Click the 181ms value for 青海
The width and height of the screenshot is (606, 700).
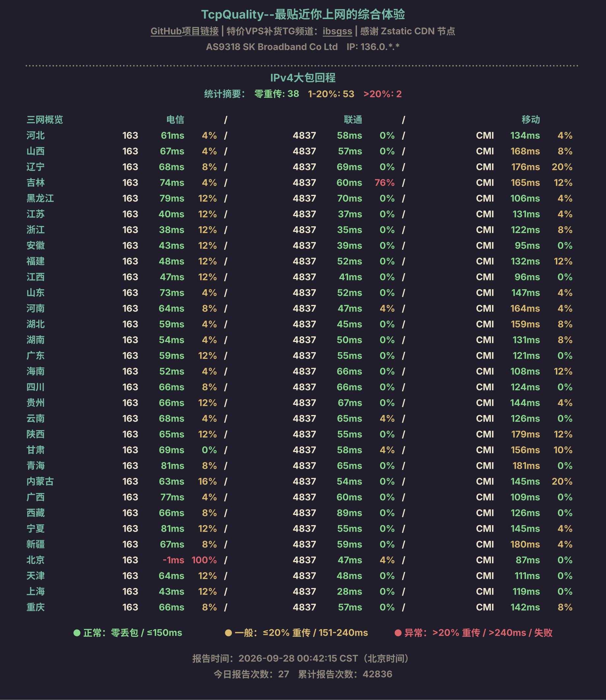click(526, 466)
